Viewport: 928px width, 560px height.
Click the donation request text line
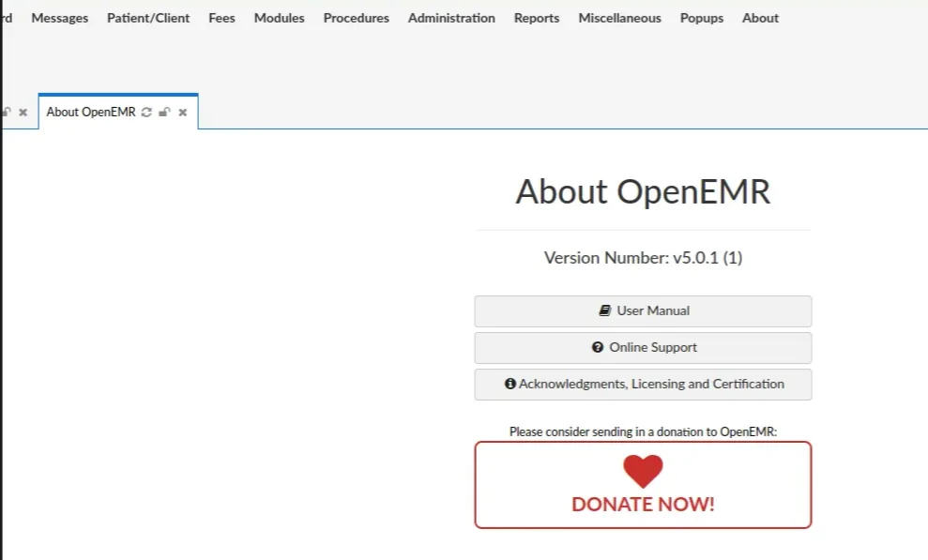[643, 432]
